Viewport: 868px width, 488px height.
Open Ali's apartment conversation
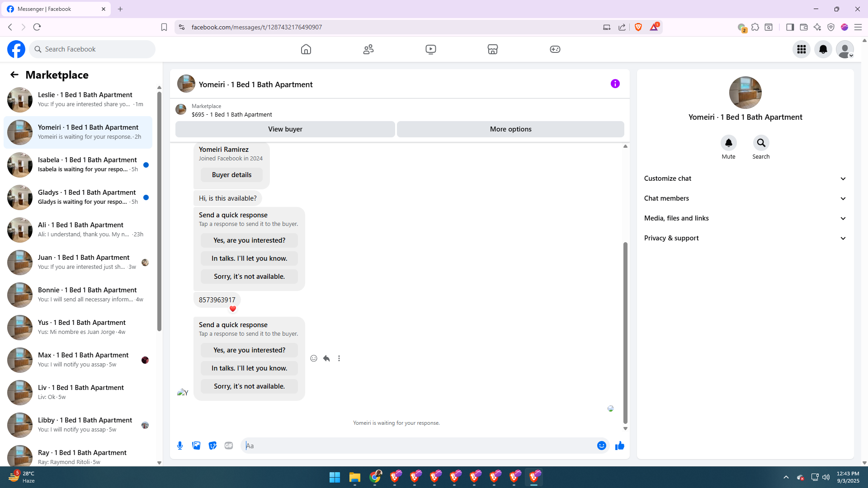point(78,230)
